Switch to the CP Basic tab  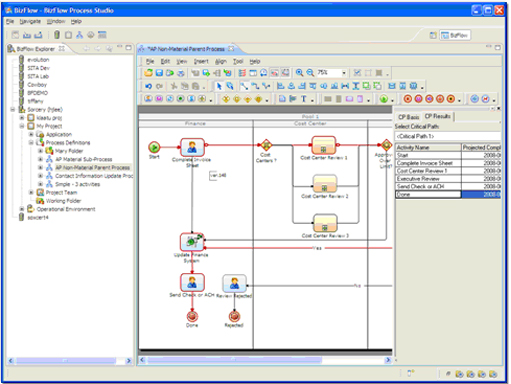(x=408, y=117)
